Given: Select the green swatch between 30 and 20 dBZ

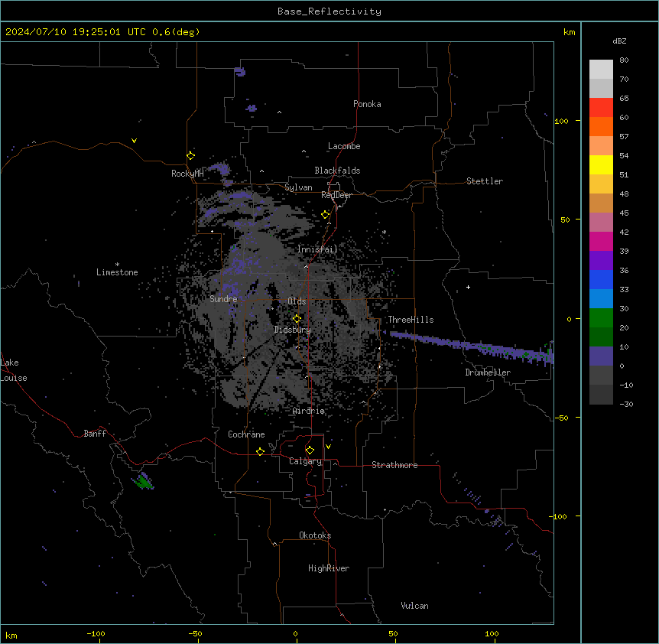Looking at the screenshot, I should pyautogui.click(x=601, y=318).
